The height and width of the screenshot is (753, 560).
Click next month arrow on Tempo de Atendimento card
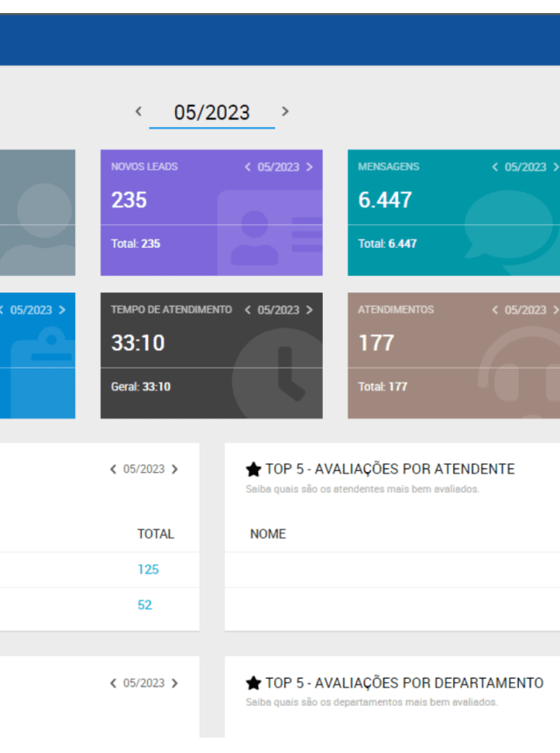tap(309, 310)
